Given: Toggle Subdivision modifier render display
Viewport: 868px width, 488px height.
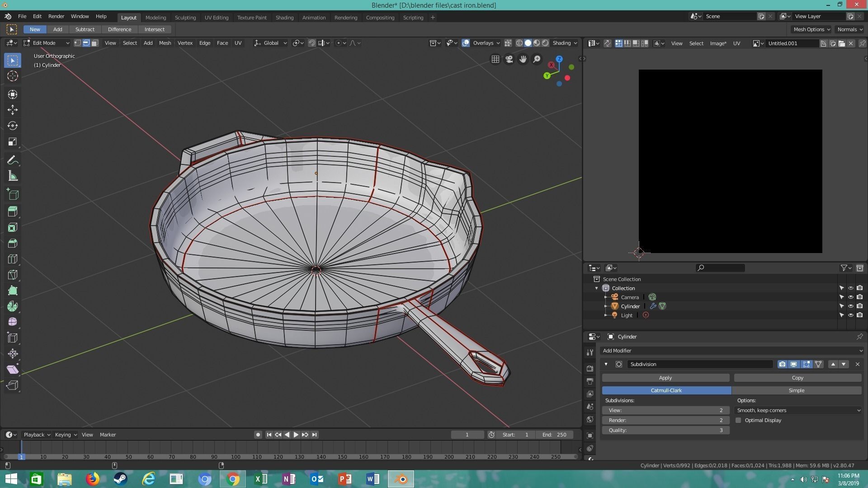Looking at the screenshot, I should 782,364.
